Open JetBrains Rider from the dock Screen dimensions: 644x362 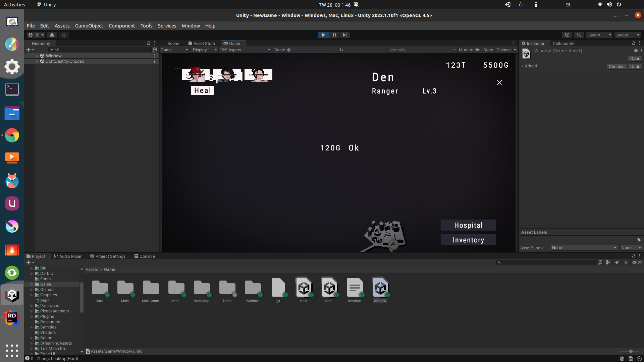(x=12, y=317)
